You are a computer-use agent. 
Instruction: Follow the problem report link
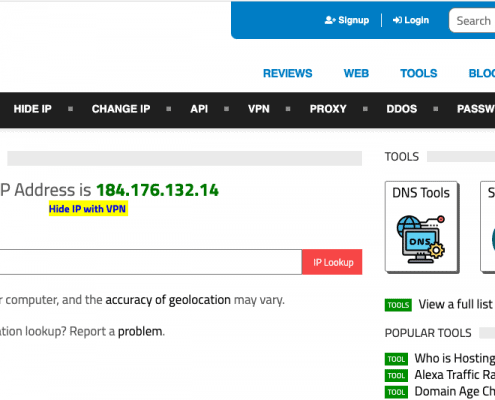(140, 331)
